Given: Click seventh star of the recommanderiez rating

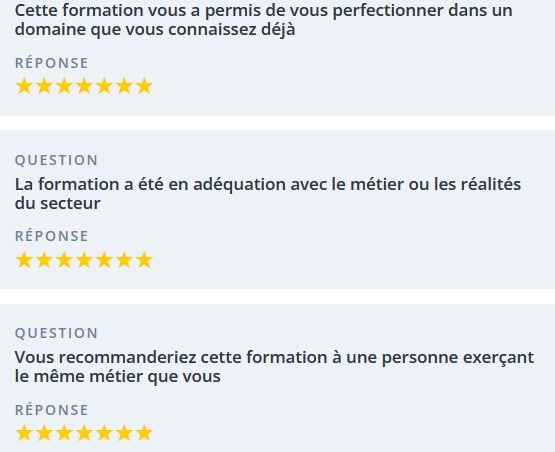Looking at the screenshot, I should click(144, 433).
